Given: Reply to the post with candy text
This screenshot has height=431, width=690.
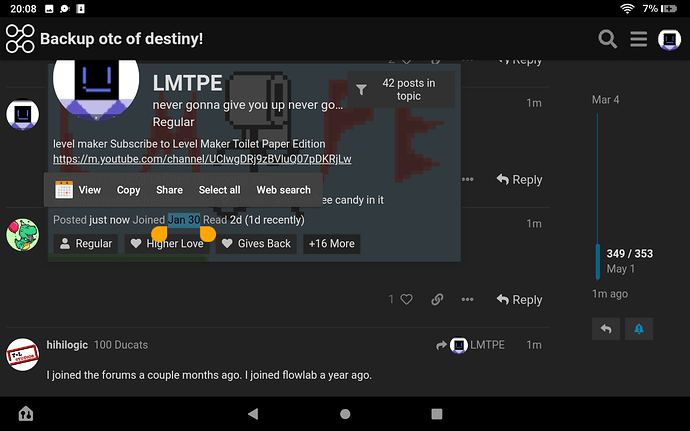Looking at the screenshot, I should [519, 179].
